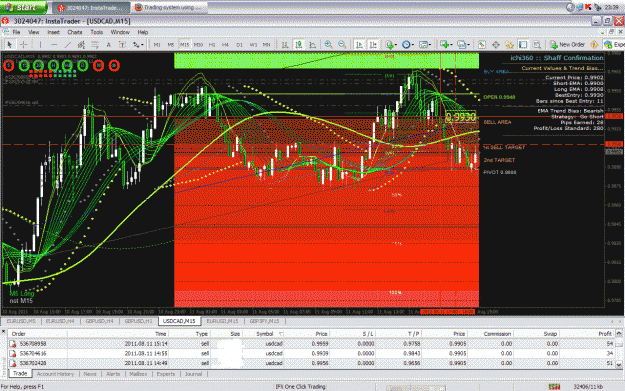
Task: Open the Strategy Tester icon
Action: (x=537, y=45)
